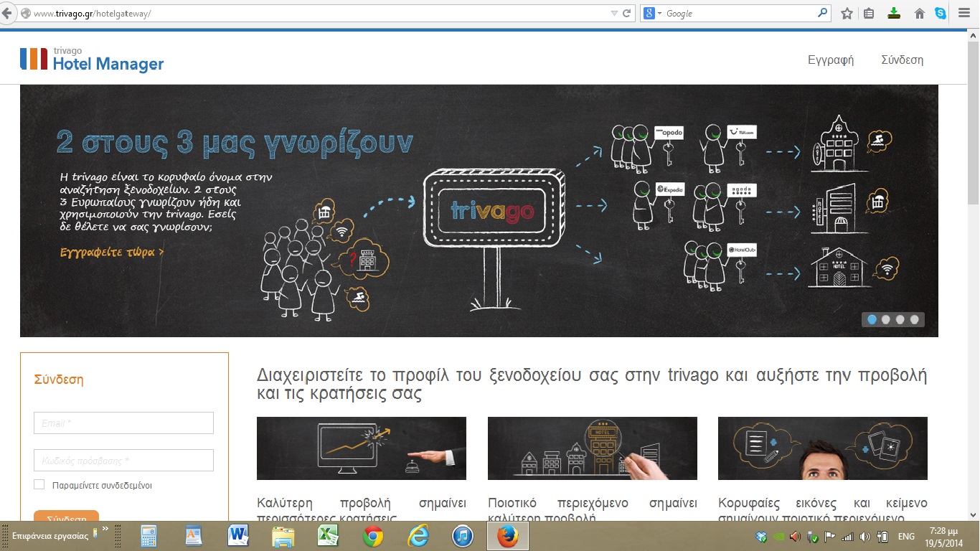Open iTunes from the taskbar
980x551 pixels.
(463, 536)
